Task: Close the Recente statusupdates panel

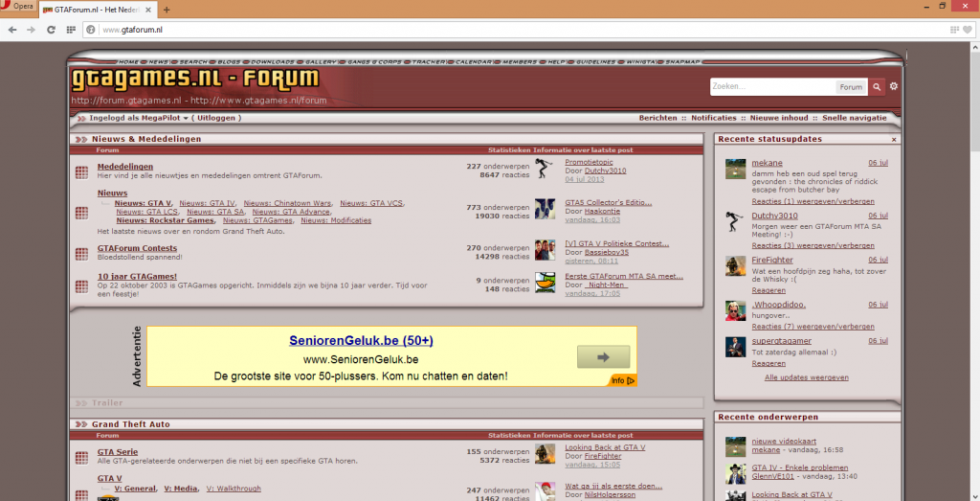Action: click(894, 140)
